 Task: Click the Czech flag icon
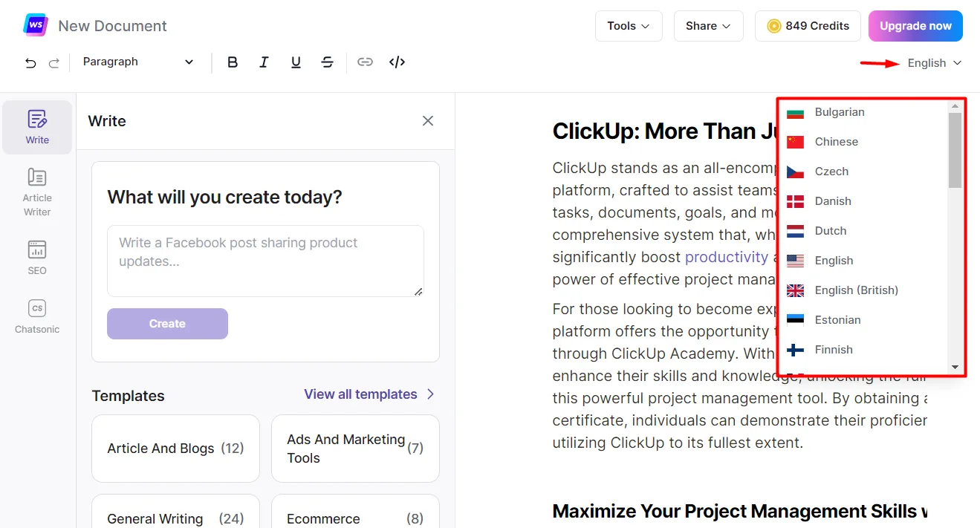(x=795, y=172)
